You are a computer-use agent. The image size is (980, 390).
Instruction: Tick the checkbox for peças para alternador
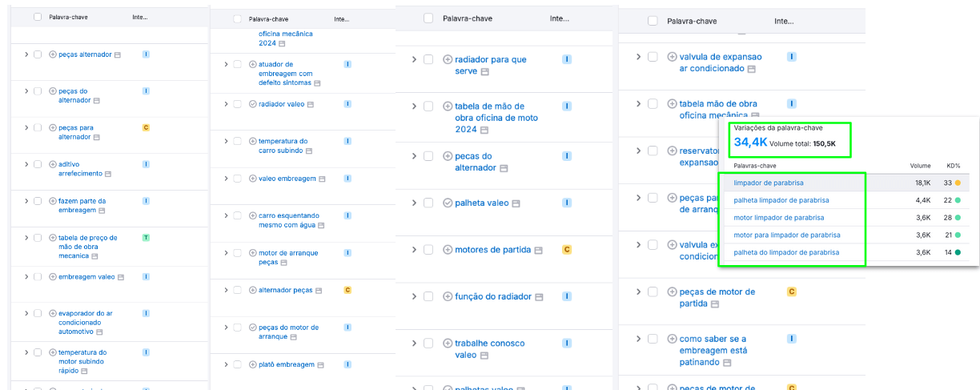tap(38, 127)
